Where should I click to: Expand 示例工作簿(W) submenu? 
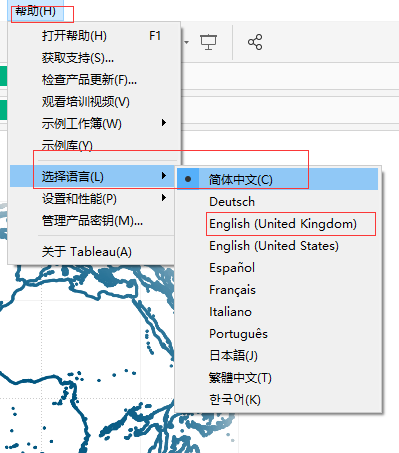95,124
